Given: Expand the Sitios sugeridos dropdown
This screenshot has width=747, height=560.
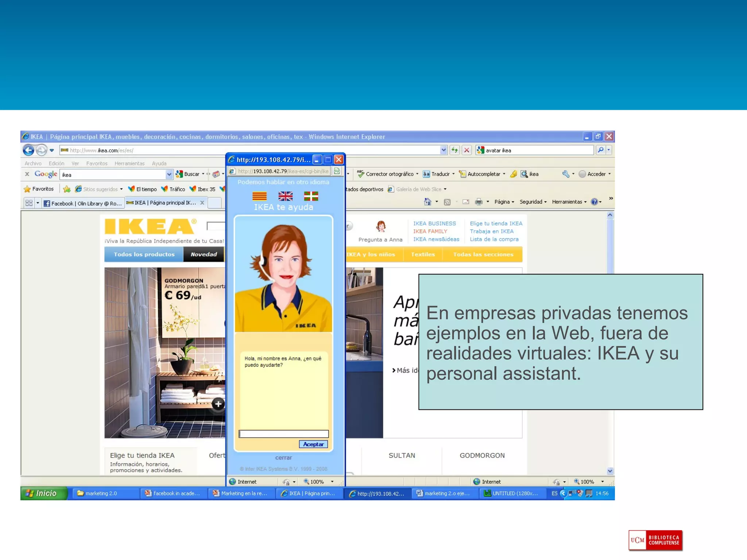Looking at the screenshot, I should [x=121, y=189].
